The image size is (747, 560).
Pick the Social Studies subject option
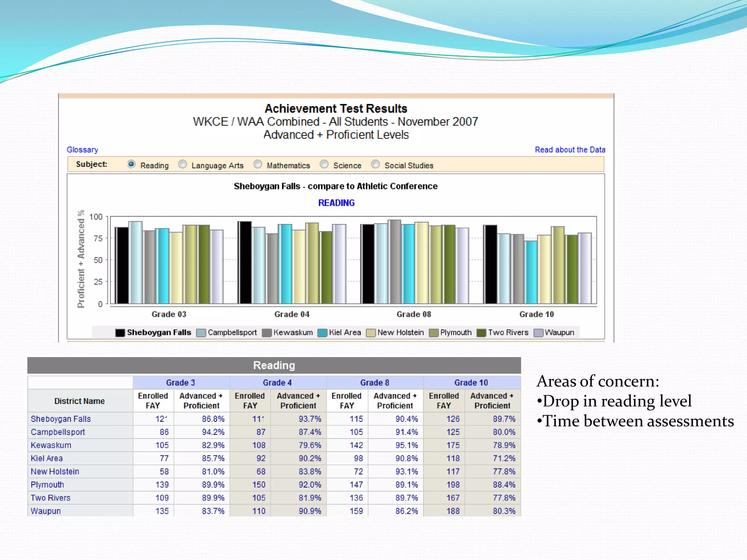375,164
